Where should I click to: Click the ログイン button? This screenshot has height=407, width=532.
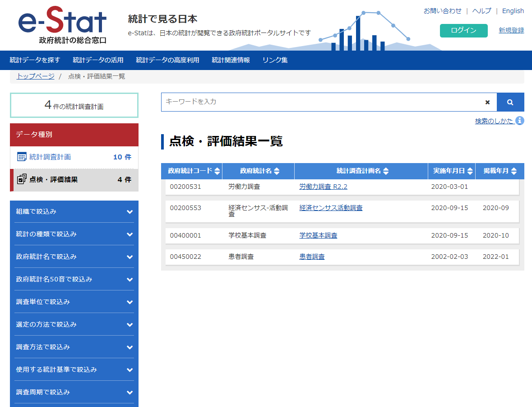coord(463,30)
